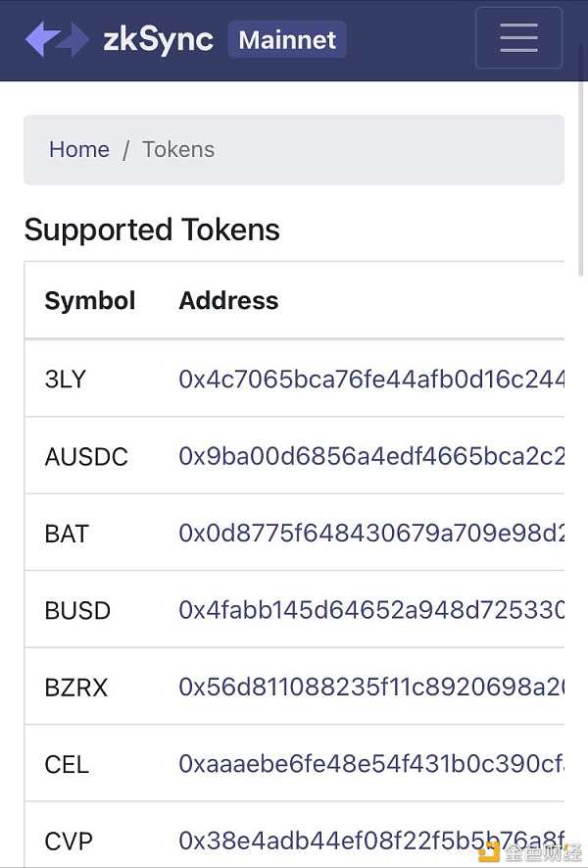Click the Address column header
588x868 pixels.
click(x=228, y=300)
